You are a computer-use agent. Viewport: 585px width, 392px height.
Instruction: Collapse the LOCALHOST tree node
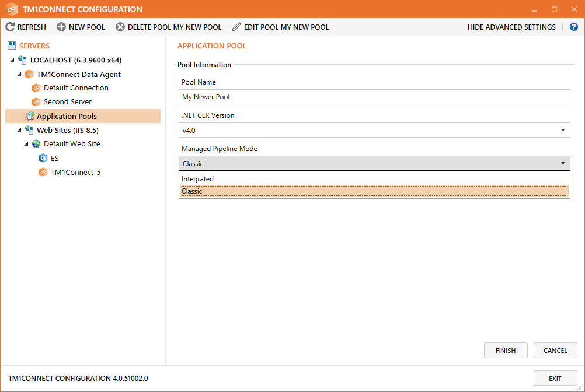click(12, 60)
